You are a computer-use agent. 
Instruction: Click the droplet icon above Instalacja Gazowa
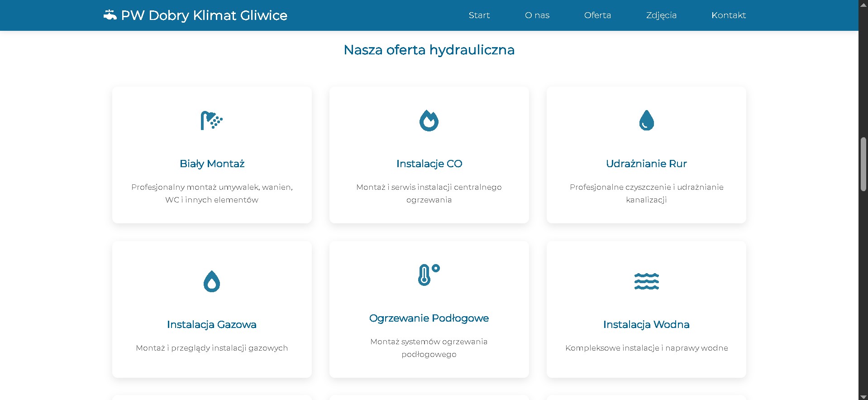(x=211, y=281)
